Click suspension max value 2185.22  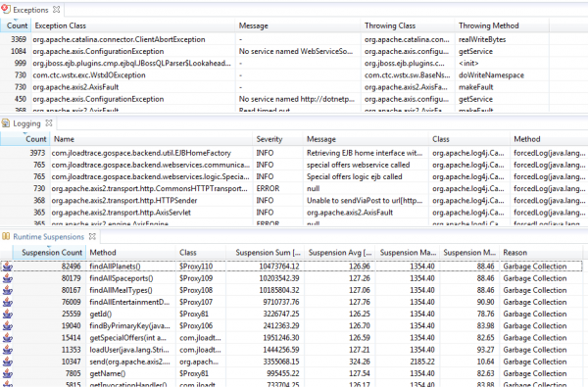tap(422, 362)
